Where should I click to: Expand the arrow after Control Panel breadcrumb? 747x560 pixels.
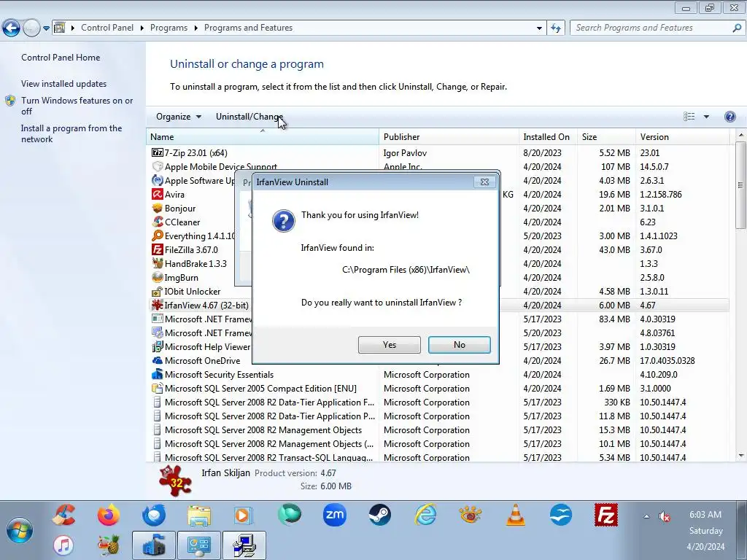click(142, 28)
